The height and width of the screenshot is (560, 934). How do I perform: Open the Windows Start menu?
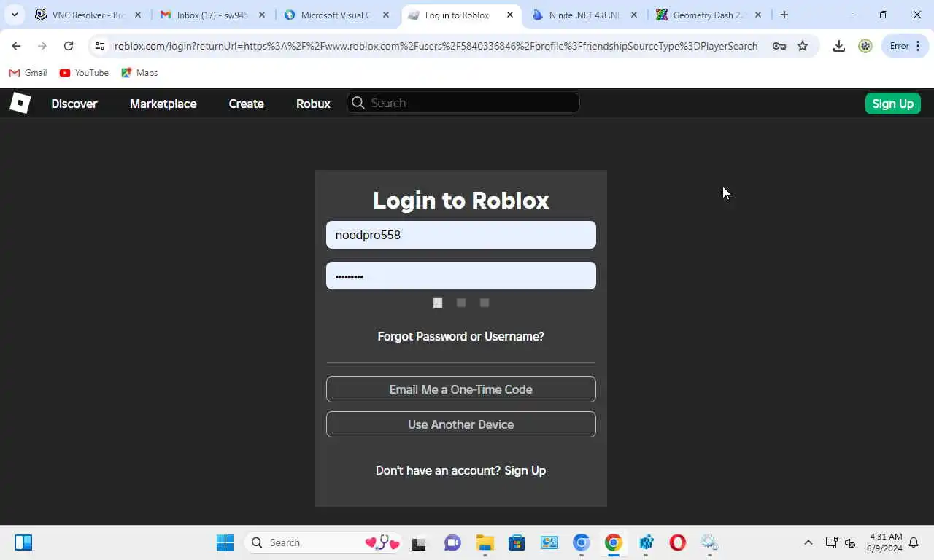[x=225, y=542]
